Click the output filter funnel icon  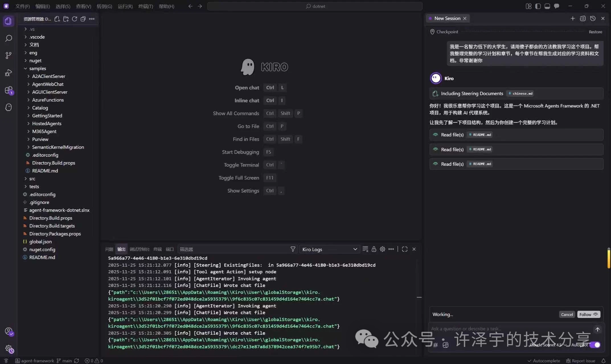tap(293, 249)
